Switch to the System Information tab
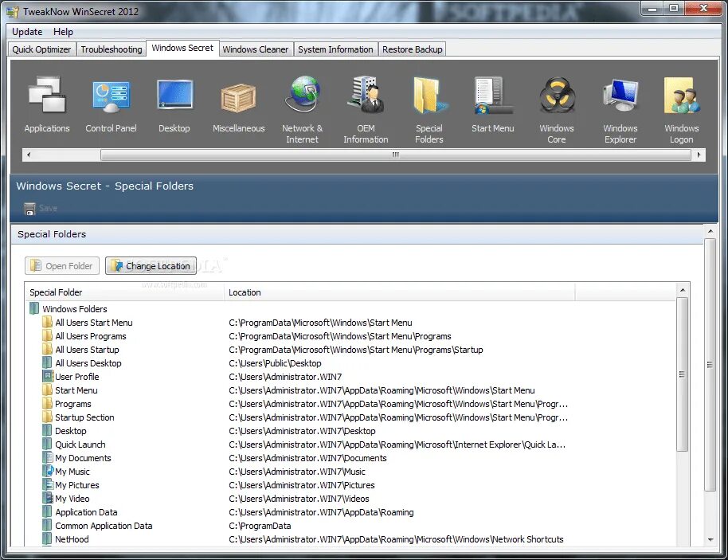 (x=335, y=49)
